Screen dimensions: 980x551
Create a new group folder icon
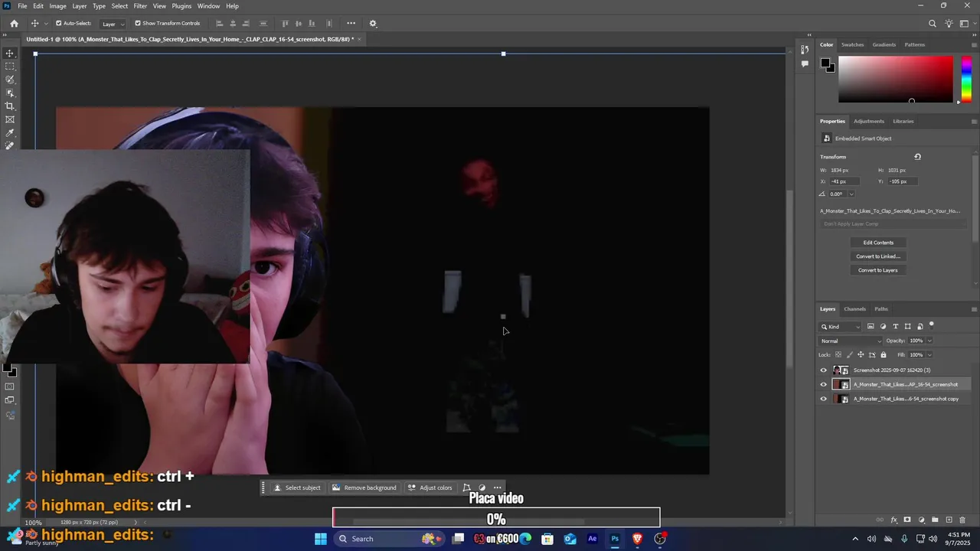[935, 520]
